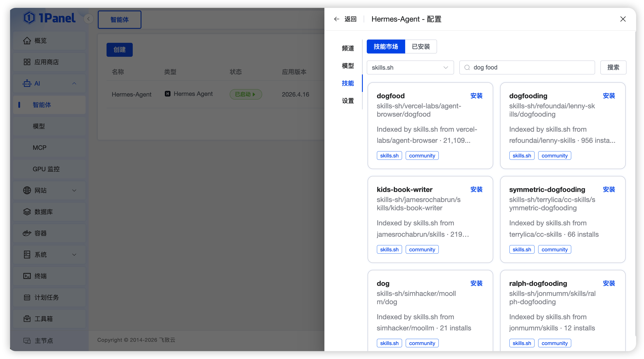Screen dimensions: 644x359
Task: Click the 状态 column header
Action: click(236, 72)
